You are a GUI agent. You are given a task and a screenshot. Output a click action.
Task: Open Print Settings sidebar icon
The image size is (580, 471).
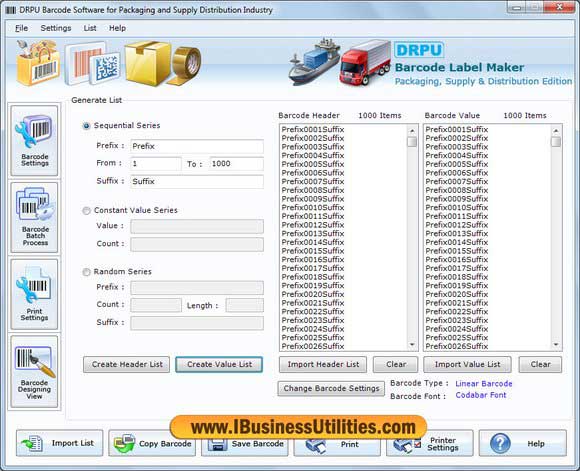coord(34,294)
